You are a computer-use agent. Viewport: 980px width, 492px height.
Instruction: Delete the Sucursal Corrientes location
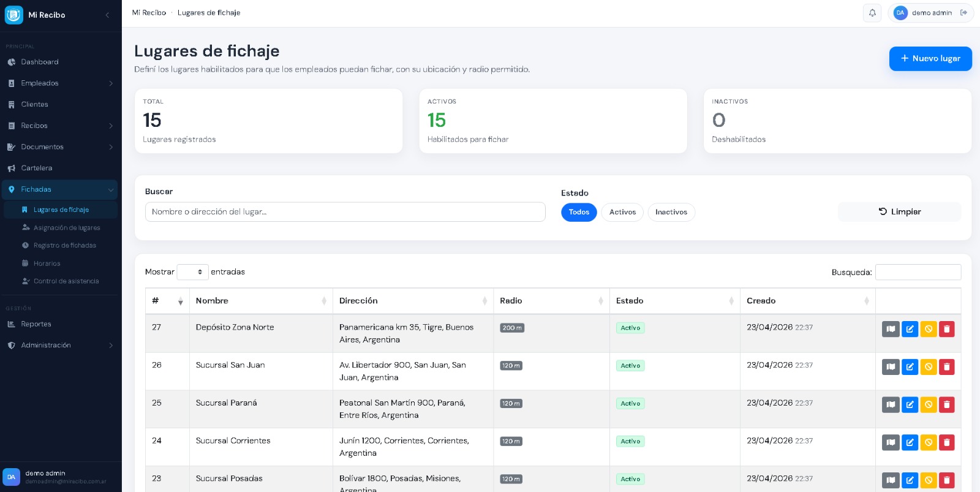point(947,442)
